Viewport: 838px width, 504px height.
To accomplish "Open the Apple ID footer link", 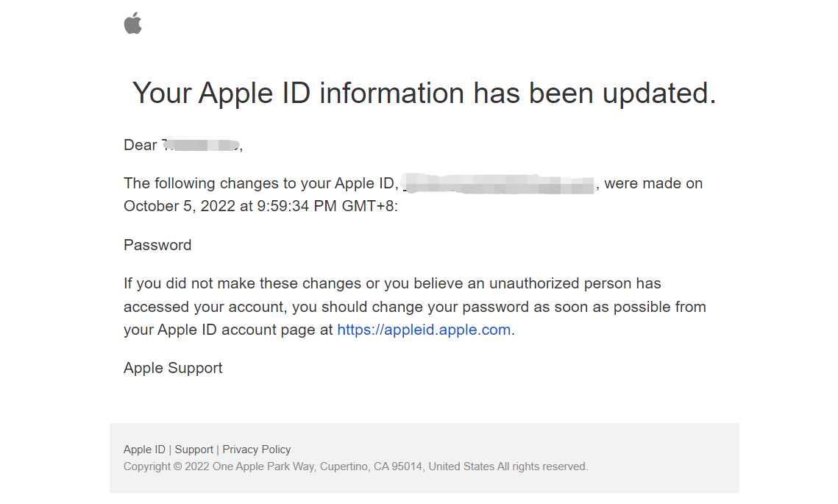I will [x=144, y=450].
